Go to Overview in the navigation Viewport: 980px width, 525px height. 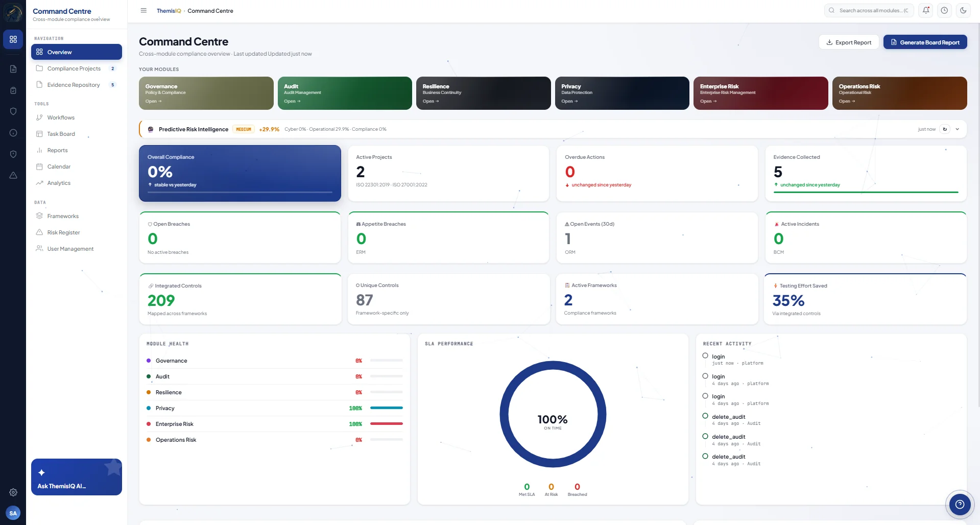click(x=77, y=52)
